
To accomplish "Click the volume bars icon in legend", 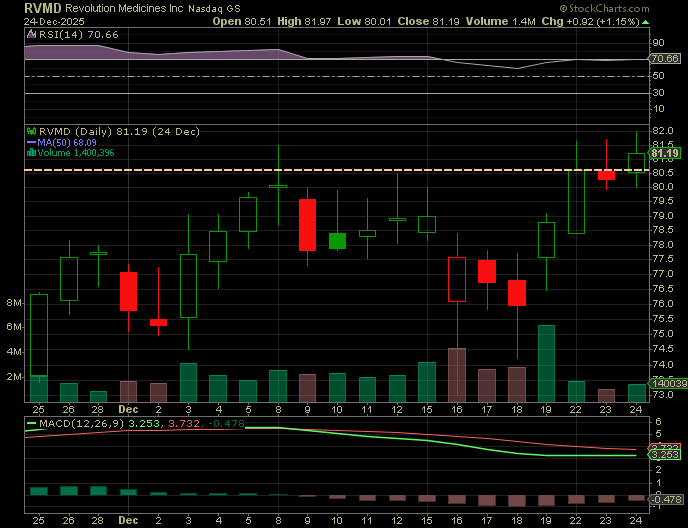I will click(x=31, y=153).
